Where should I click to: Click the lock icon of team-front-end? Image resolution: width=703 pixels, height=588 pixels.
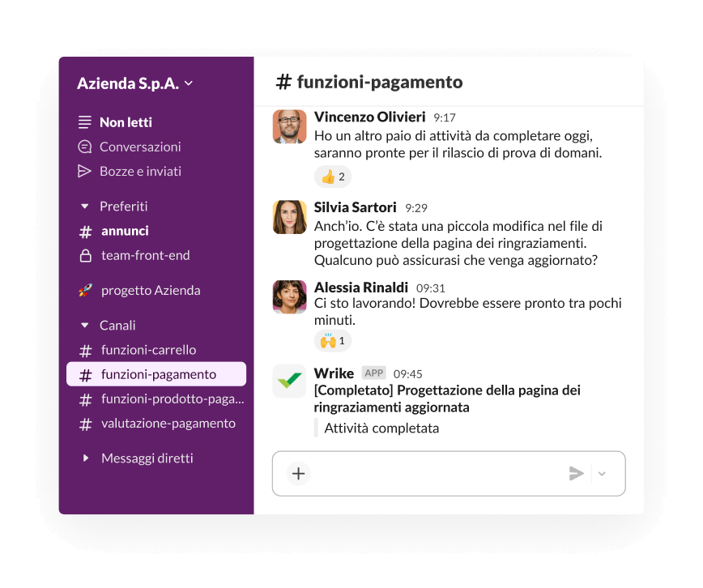click(85, 256)
